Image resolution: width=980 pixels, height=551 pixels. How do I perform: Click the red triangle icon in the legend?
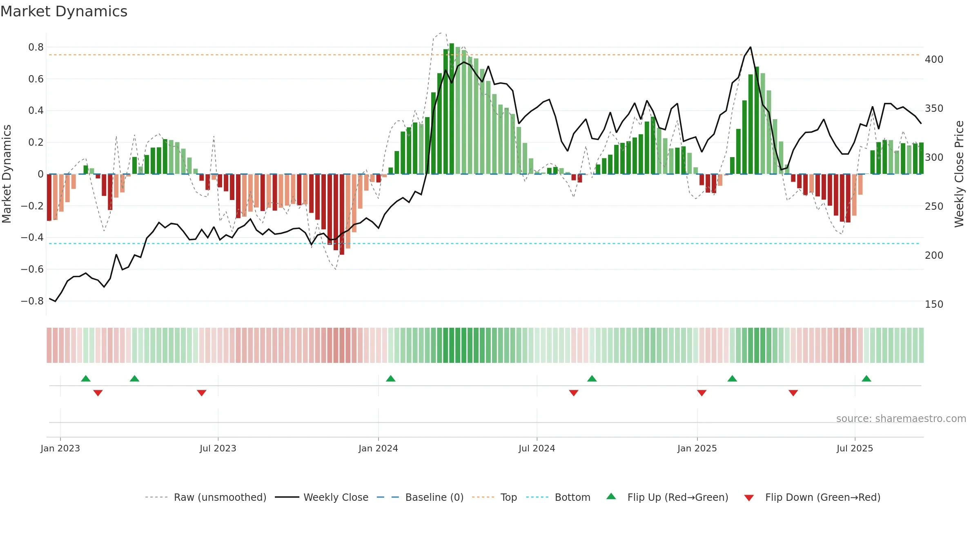(x=749, y=498)
